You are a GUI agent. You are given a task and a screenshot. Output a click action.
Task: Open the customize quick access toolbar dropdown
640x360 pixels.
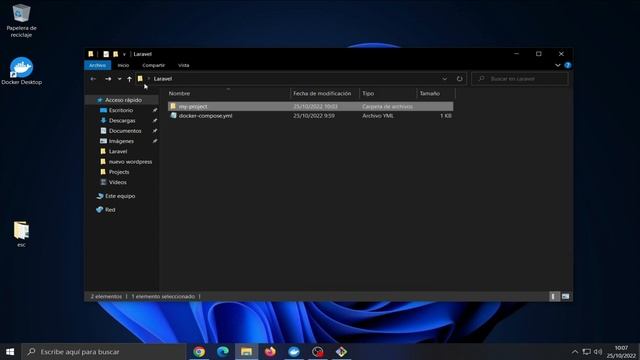click(124, 54)
